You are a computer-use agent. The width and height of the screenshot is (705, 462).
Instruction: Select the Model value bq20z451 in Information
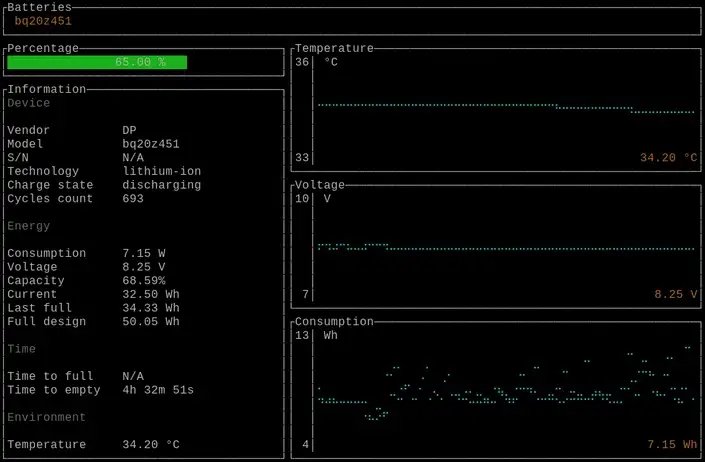click(151, 144)
